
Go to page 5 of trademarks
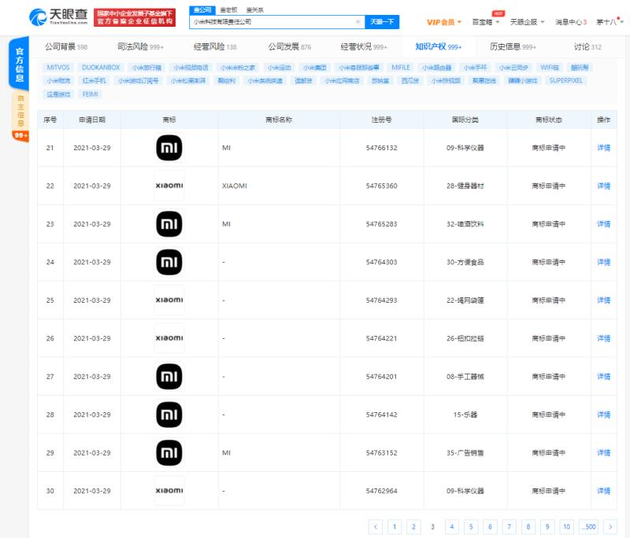471,527
